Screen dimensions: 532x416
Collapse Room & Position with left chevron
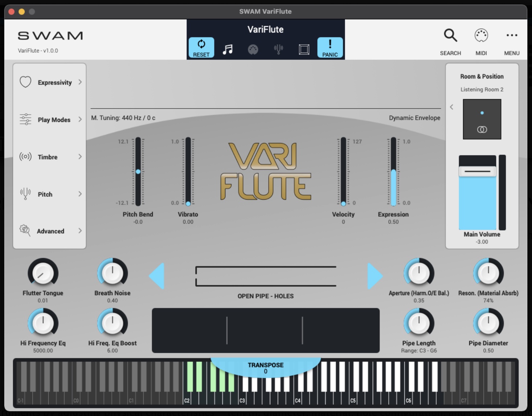click(451, 107)
